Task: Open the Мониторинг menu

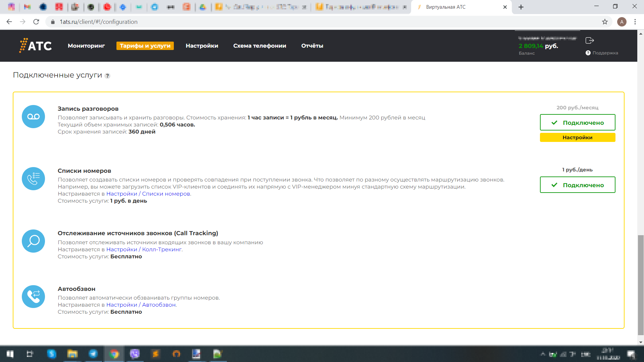Action: (x=86, y=46)
